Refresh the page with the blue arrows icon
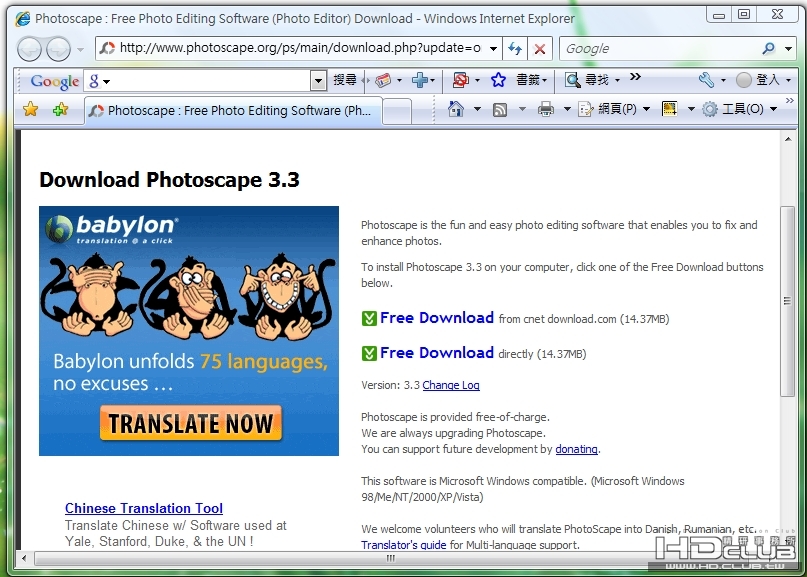The image size is (807, 577). coord(515,49)
